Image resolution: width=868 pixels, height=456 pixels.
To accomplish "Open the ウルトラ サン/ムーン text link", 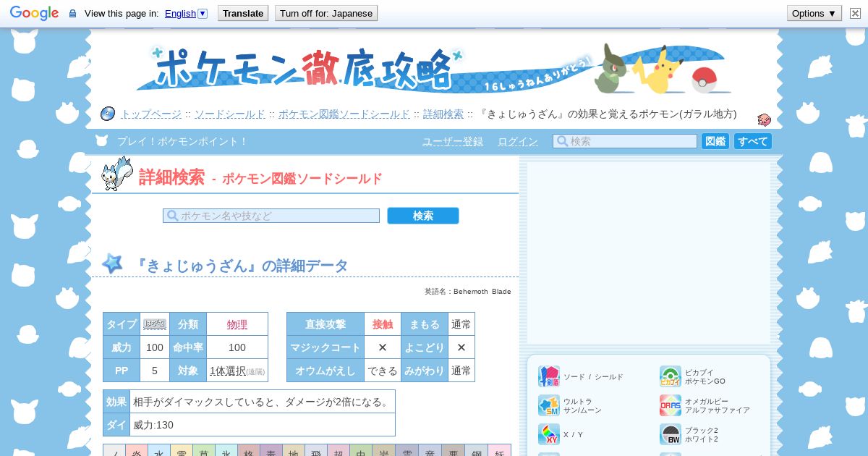I will pos(582,405).
